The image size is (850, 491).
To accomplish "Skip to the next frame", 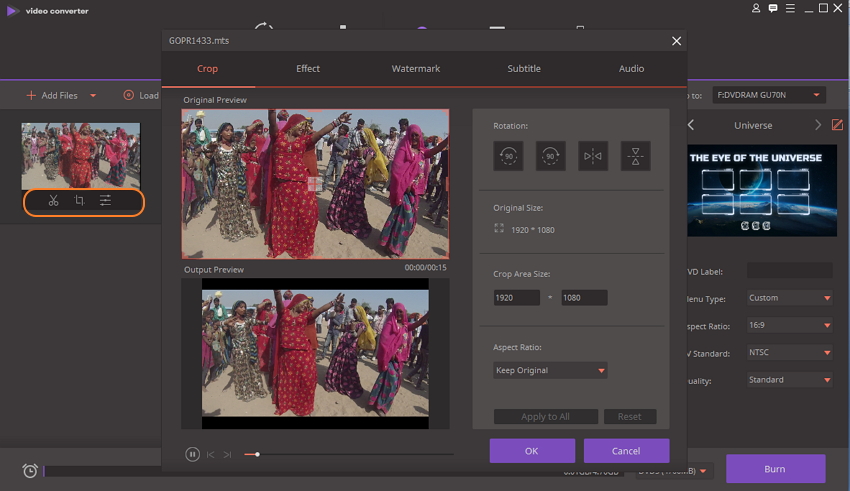I will [228, 454].
